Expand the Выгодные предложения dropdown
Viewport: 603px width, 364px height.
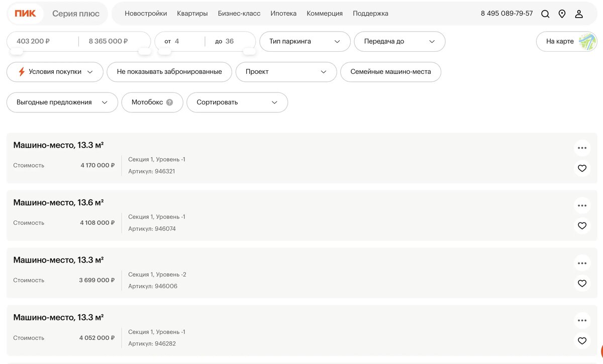62,102
